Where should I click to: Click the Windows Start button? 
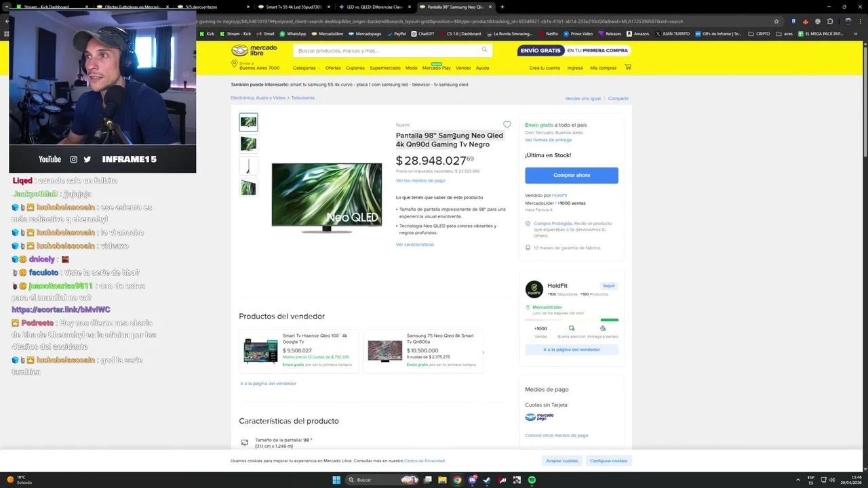(x=336, y=480)
